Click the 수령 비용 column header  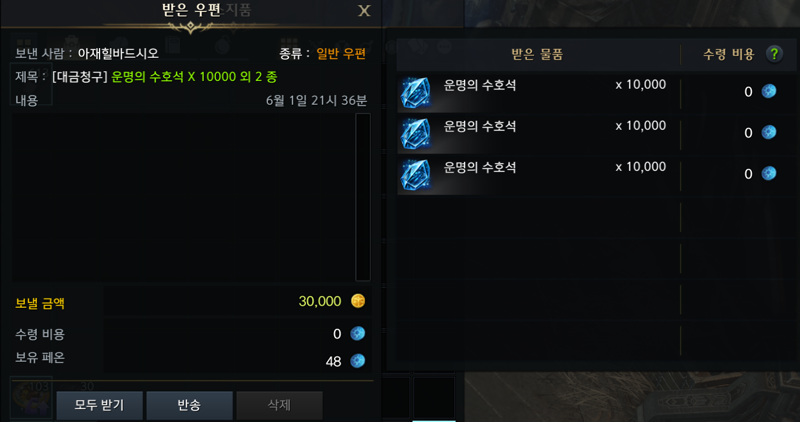[729, 54]
